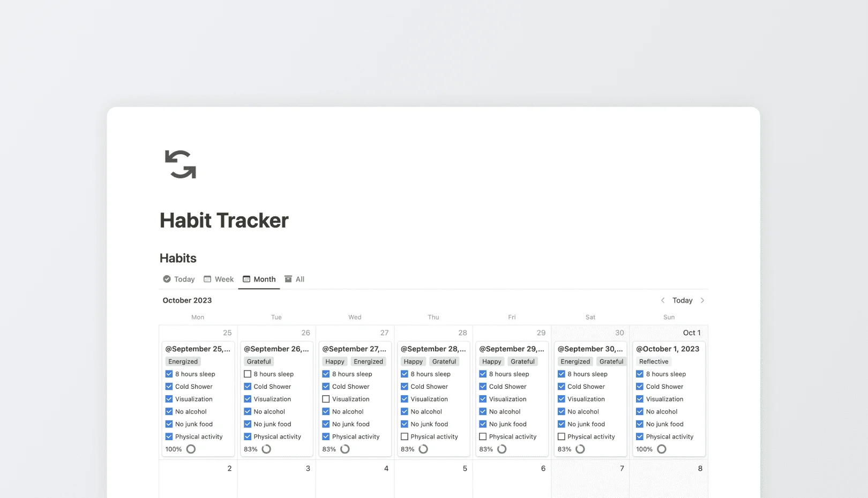
Task: Check Physical activity on September 28
Action: click(404, 436)
